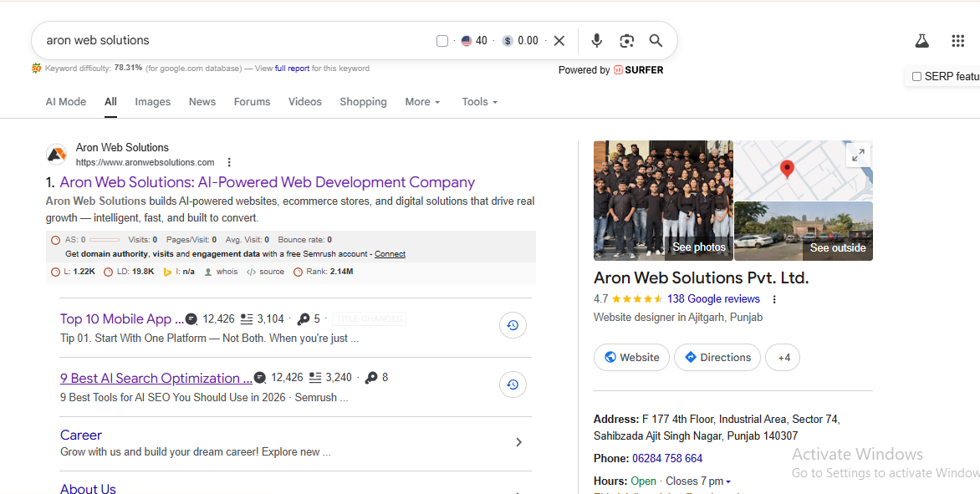The width and height of the screenshot is (980, 494).
Task: Click the Bing index icon labeled I: n/a
Action: click(167, 272)
